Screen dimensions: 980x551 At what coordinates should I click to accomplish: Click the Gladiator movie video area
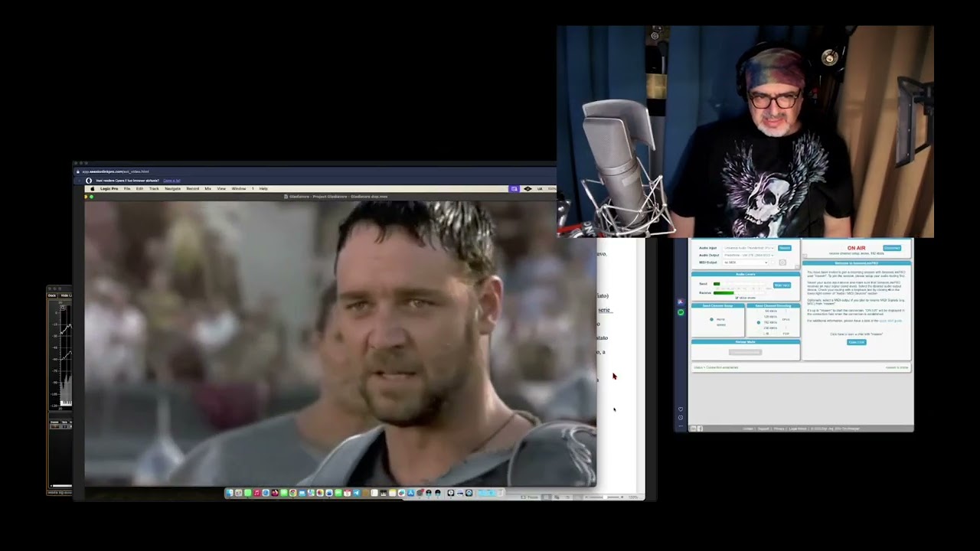point(340,344)
